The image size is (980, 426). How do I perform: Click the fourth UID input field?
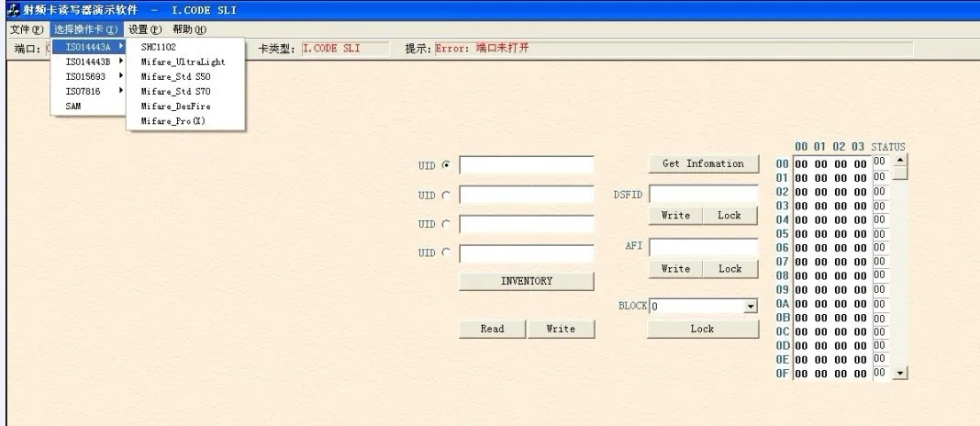(x=527, y=253)
